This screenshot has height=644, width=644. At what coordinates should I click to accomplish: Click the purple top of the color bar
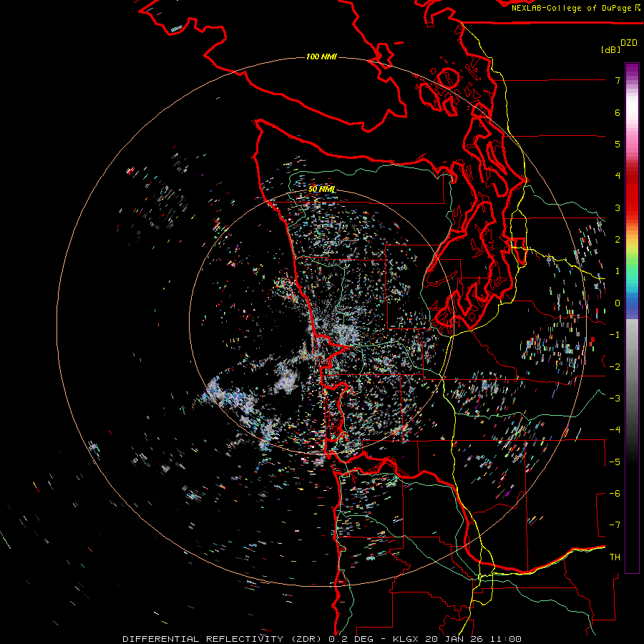pyautogui.click(x=632, y=71)
